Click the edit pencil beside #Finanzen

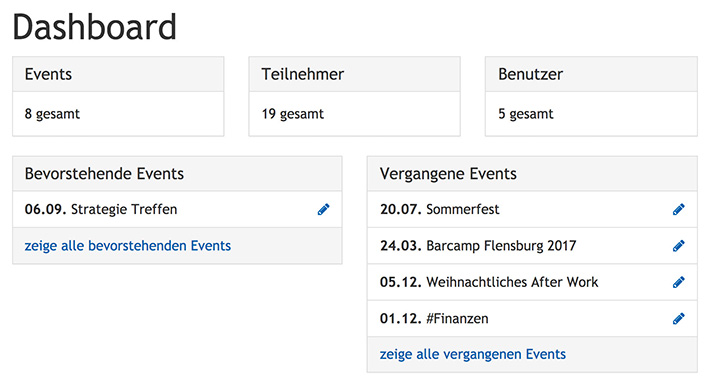(x=678, y=318)
